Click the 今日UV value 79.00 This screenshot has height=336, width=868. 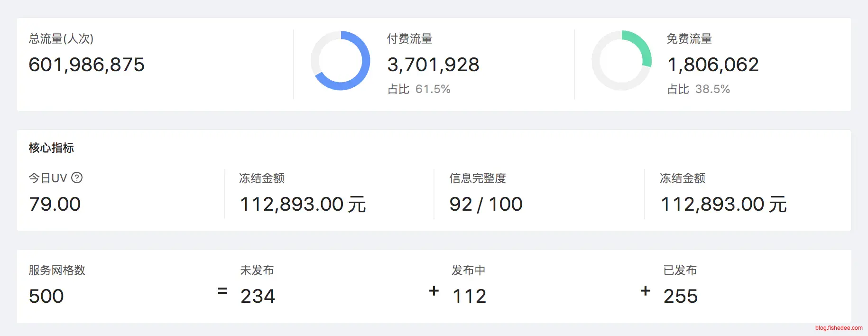click(55, 204)
